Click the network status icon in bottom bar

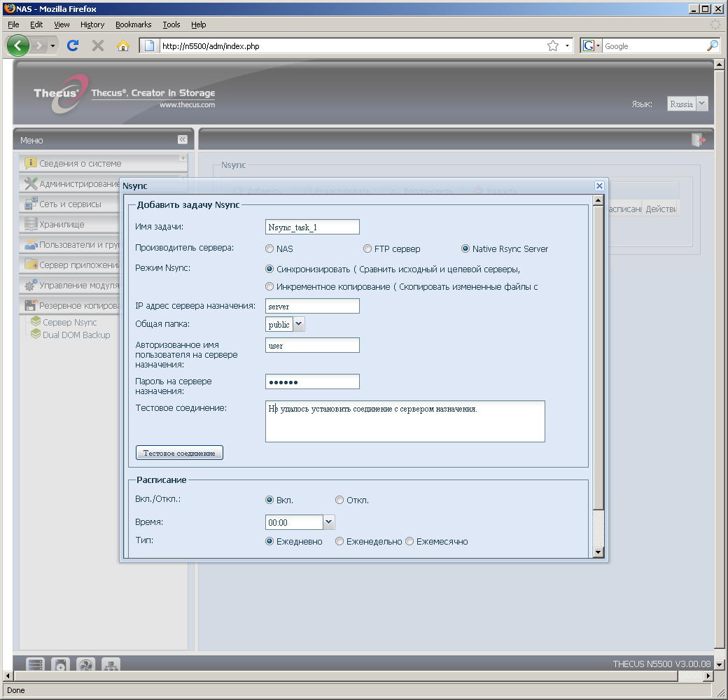click(x=111, y=665)
